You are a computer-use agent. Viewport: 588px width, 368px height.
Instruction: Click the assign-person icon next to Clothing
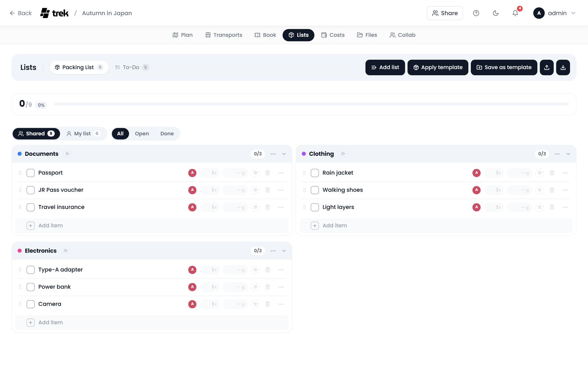point(343,154)
